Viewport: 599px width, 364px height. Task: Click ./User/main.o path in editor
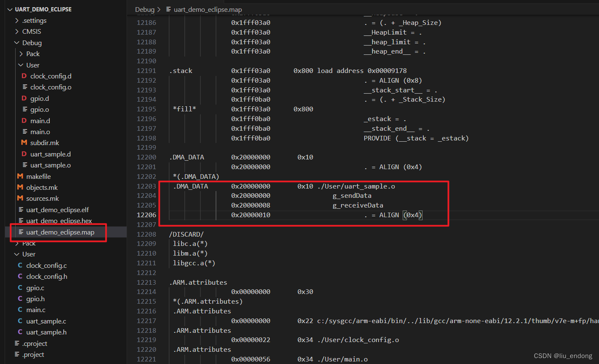(343, 359)
